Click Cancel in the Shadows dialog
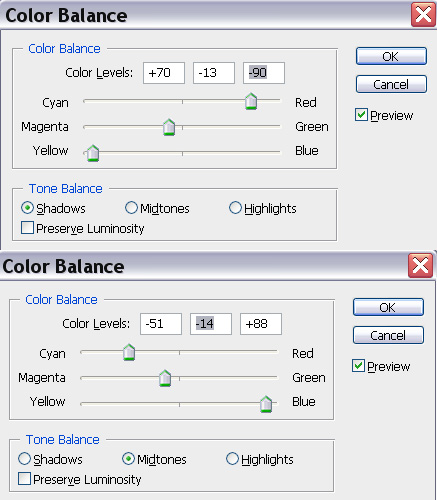The image size is (437, 500). (391, 84)
